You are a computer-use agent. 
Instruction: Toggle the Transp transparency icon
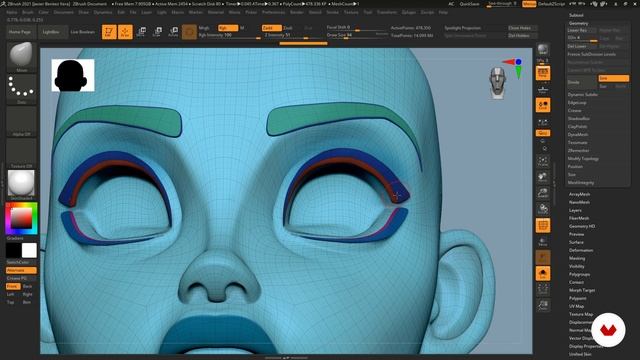click(542, 241)
